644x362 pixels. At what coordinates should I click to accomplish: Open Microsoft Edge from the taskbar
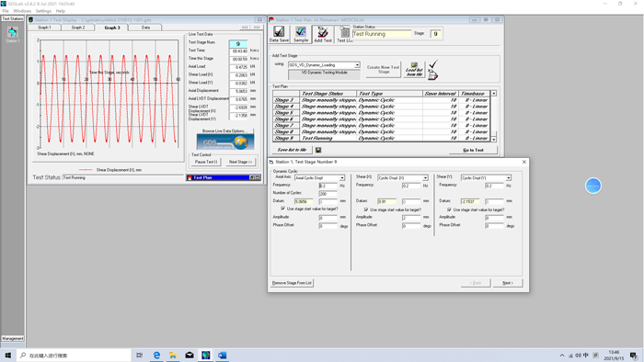click(x=156, y=355)
